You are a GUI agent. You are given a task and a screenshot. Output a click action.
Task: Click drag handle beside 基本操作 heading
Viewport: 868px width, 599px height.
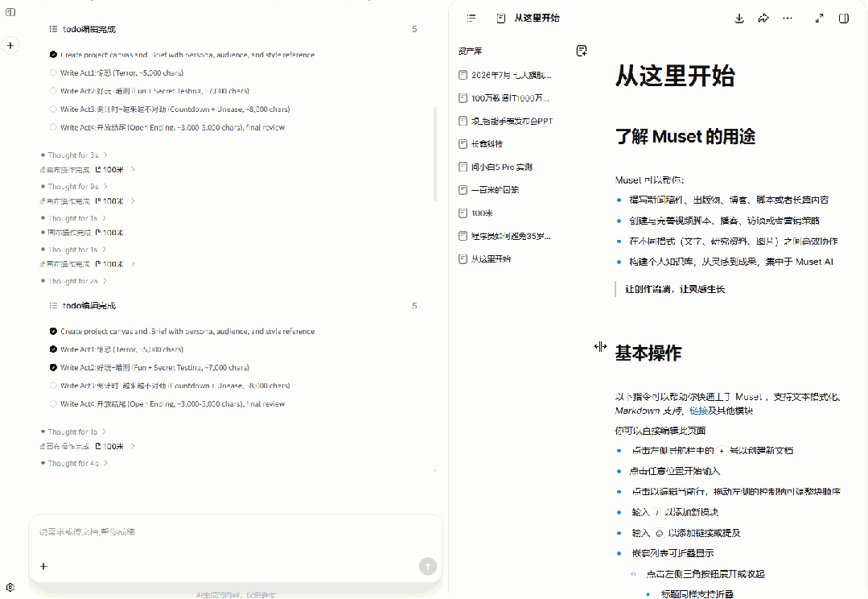(x=600, y=347)
